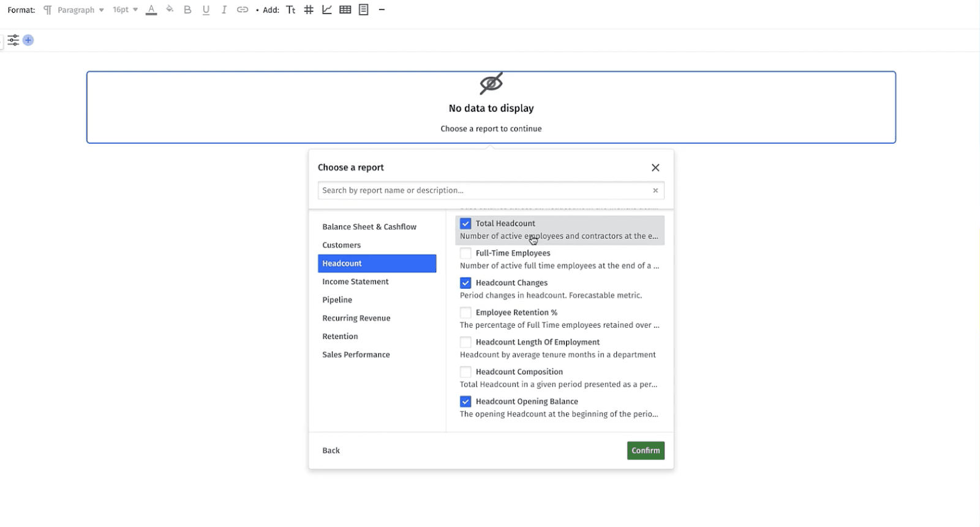The image size is (980, 527).
Task: Select the Retention category
Action: pos(377,336)
